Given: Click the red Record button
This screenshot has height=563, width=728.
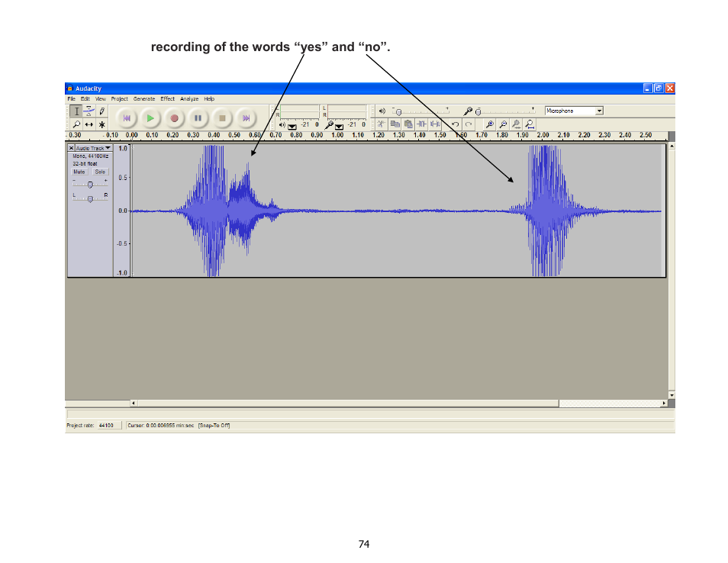Looking at the screenshot, I should [x=174, y=118].
